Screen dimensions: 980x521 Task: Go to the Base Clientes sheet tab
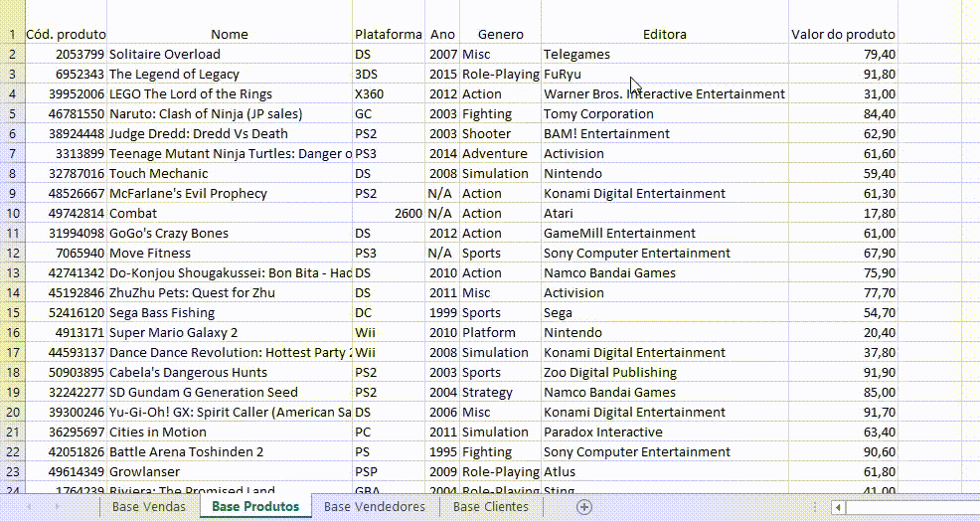[x=491, y=507]
